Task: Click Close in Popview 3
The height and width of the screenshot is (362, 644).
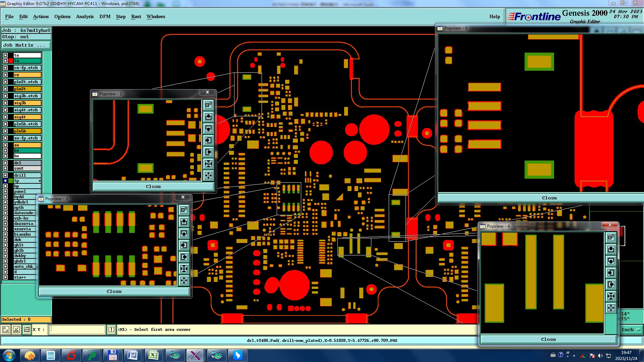Action: pos(549,198)
